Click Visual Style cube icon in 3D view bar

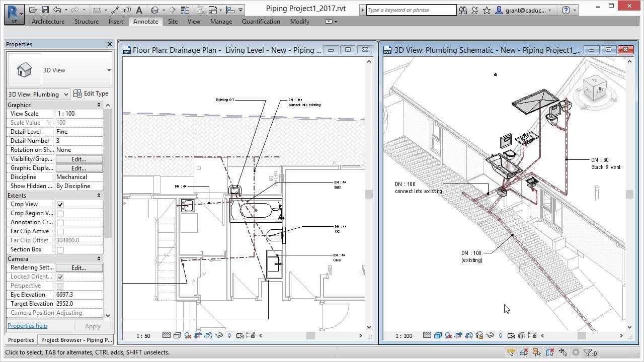pos(438,335)
